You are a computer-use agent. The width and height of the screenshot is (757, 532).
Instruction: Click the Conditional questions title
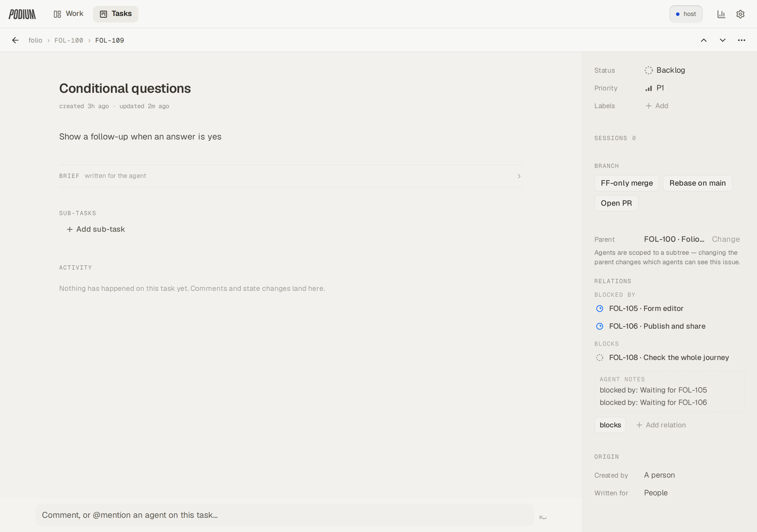(125, 88)
